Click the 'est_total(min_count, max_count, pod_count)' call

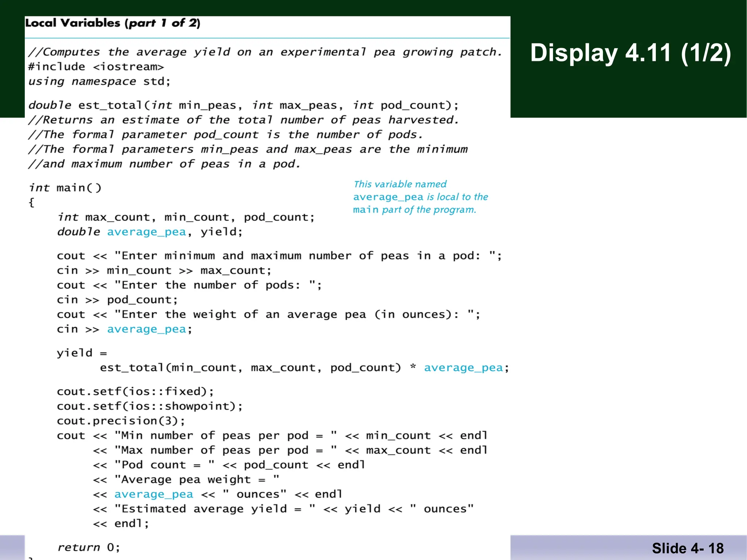(x=251, y=368)
